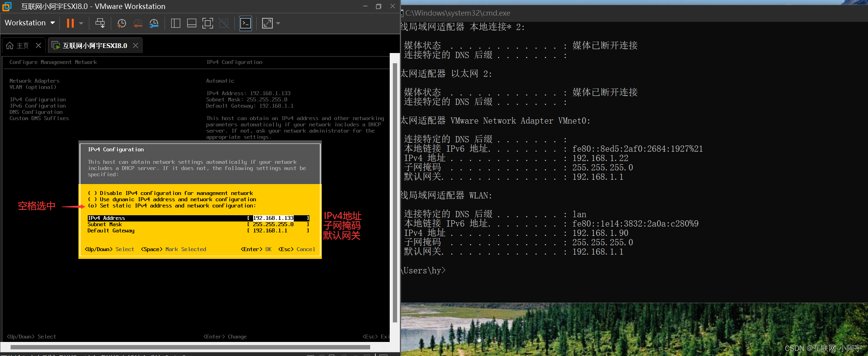Screen dimensions: 868x356
Task: Close the VMware Workstation window
Action: tap(392, 6)
